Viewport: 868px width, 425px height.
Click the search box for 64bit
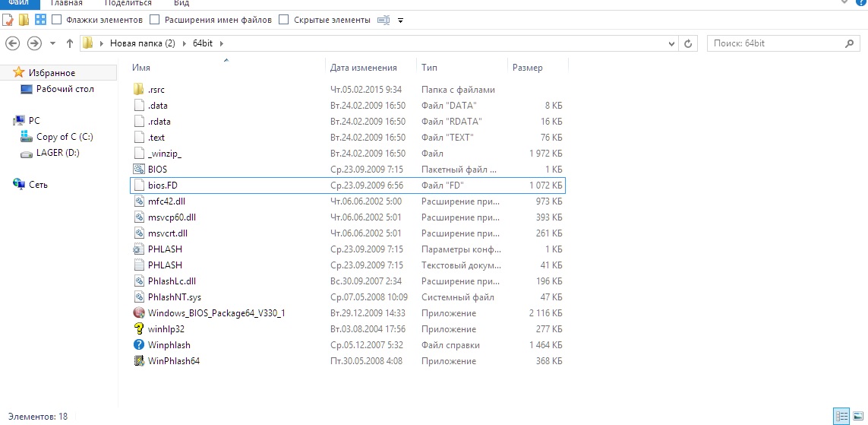pos(782,43)
